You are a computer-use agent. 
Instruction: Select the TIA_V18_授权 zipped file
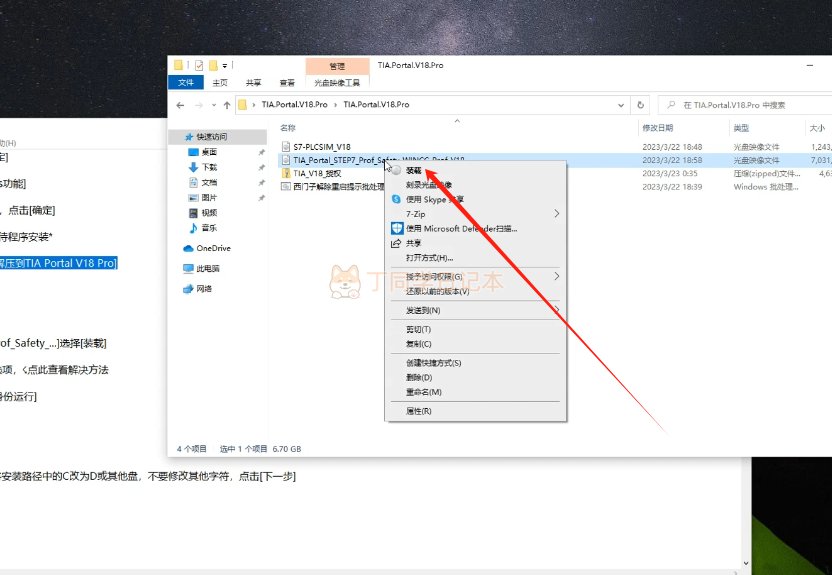[317, 173]
